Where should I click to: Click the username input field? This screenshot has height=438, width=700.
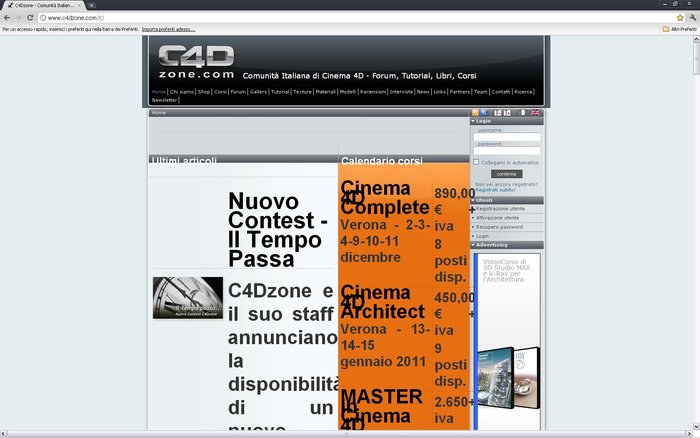pos(507,137)
